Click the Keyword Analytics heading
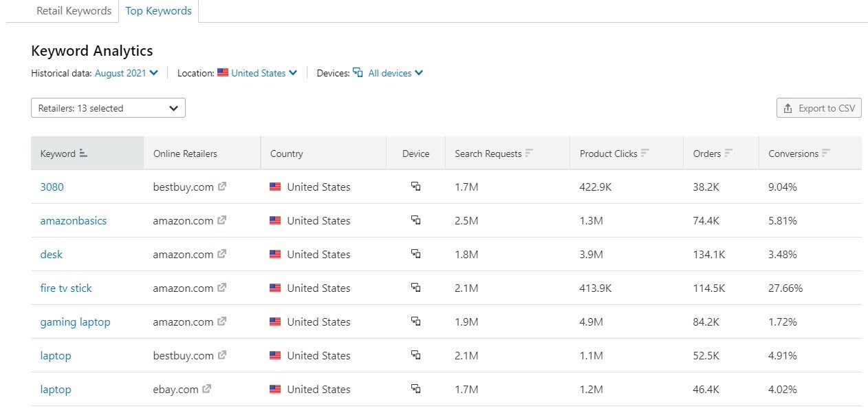This screenshot has width=868, height=411. pyautogui.click(x=92, y=51)
